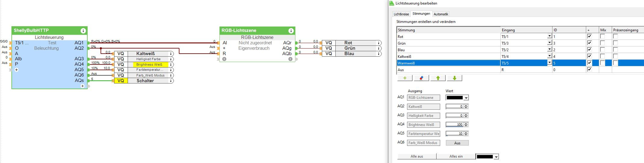Select the Brightness Weiß VQ block

click(x=144, y=64)
